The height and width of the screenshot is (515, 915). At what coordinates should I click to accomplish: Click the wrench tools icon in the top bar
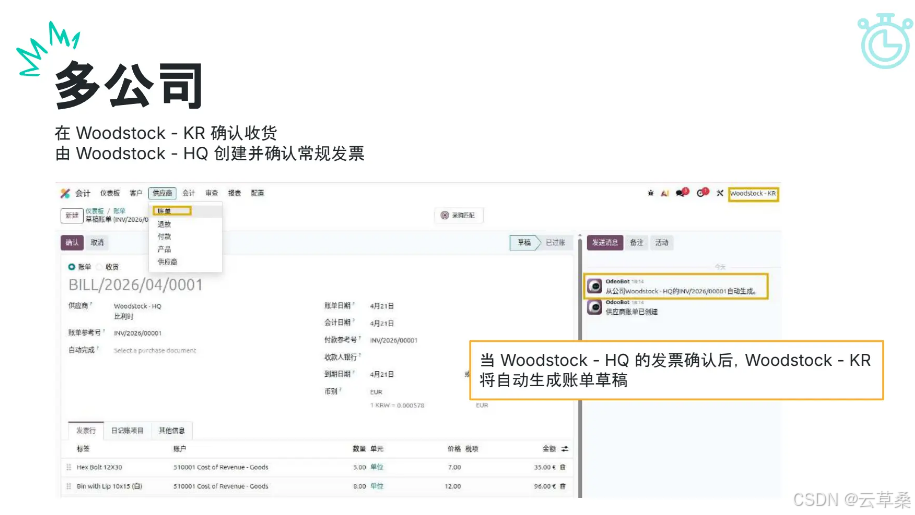pyautogui.click(x=720, y=193)
